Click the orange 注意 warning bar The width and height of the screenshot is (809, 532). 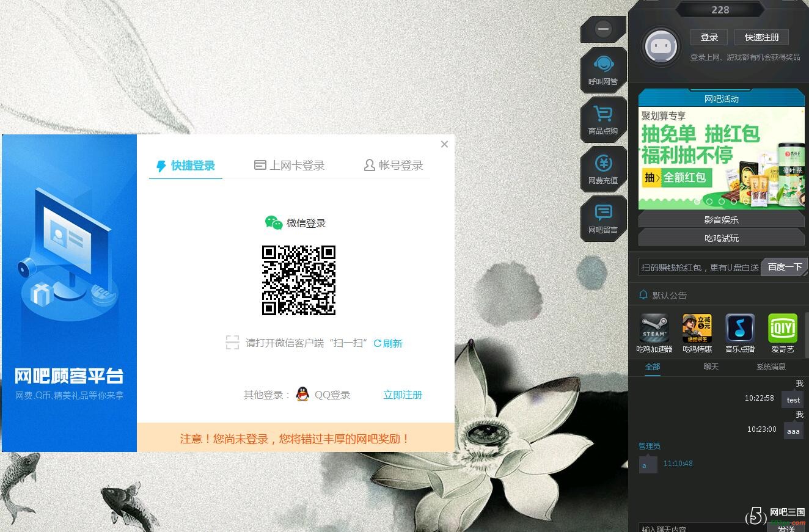pos(296,438)
